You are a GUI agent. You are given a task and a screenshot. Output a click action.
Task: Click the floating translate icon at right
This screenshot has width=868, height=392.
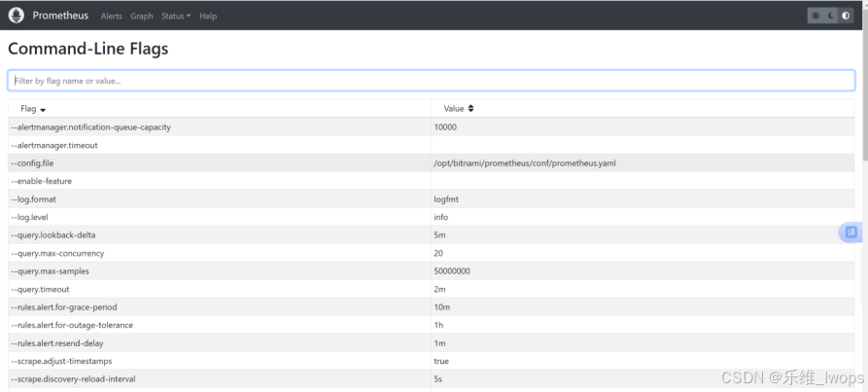point(851,232)
